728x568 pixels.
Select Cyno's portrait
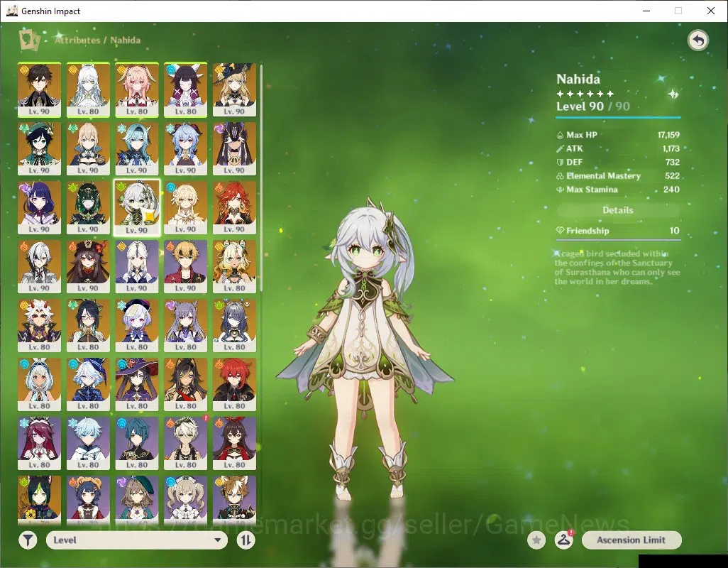tap(234, 148)
